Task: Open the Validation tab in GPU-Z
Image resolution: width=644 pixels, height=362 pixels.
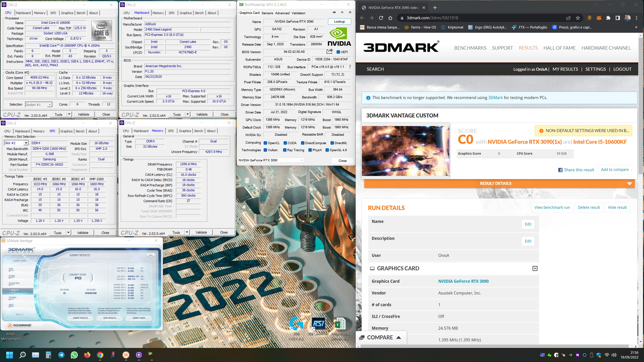Action: tap(299, 13)
